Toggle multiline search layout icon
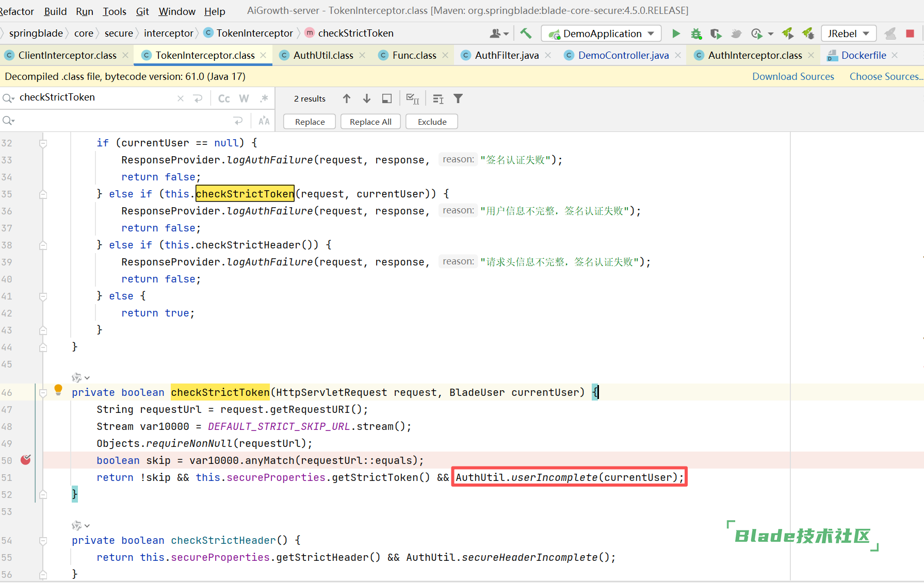Screen dimensions: 924x583 click(438, 98)
